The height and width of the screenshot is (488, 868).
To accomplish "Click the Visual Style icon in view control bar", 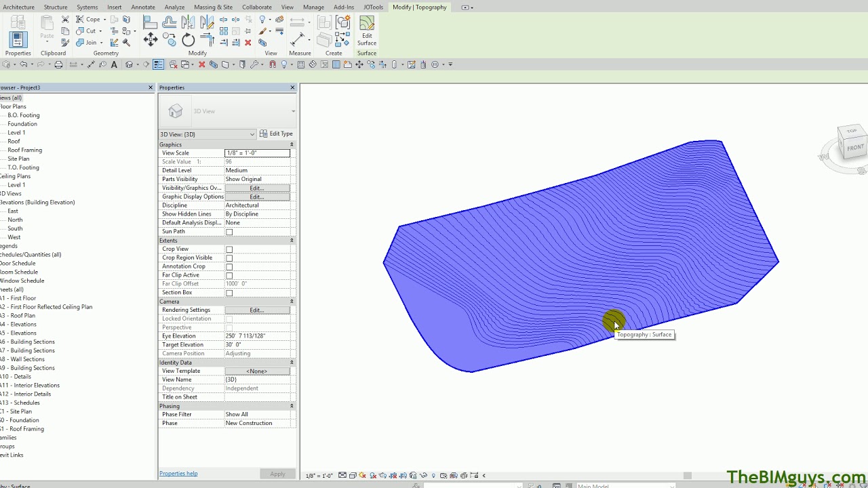I will (x=353, y=475).
